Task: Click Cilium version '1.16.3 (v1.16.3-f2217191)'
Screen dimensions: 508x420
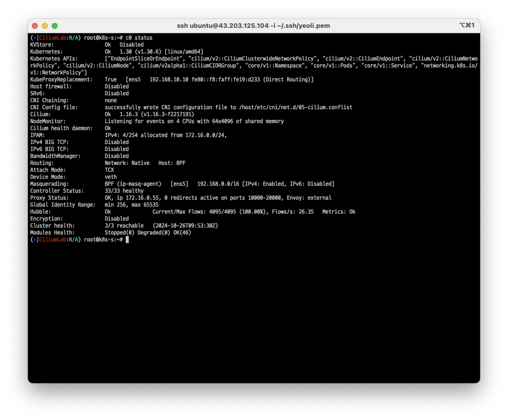Action: click(x=157, y=114)
